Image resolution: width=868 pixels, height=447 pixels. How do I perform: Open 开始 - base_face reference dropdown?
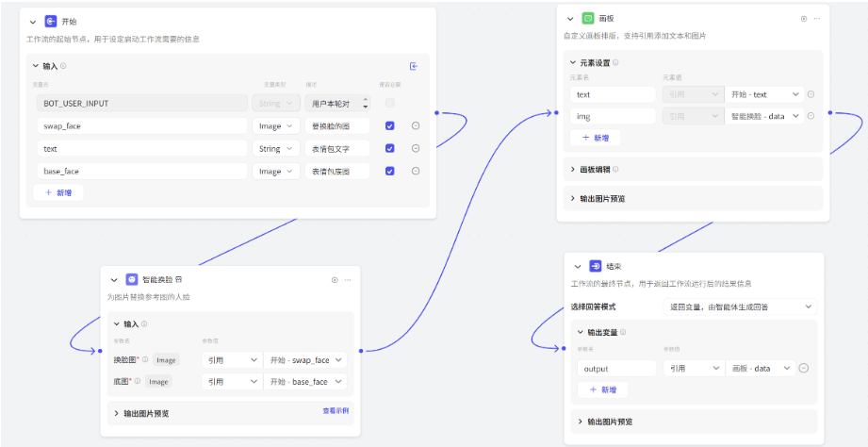pos(305,382)
